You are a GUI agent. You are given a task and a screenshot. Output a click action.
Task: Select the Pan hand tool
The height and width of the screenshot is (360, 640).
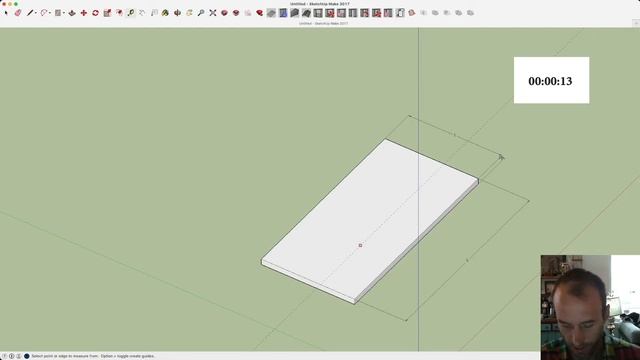coord(189,13)
